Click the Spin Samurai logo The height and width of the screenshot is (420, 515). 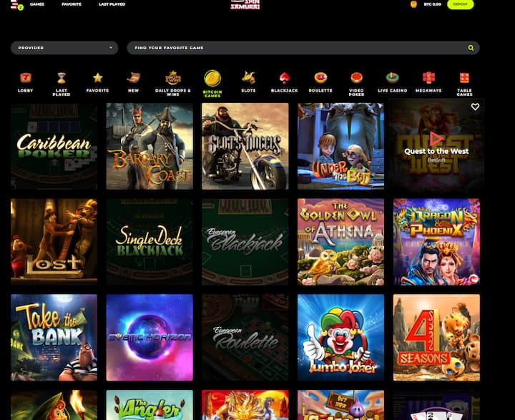(x=245, y=4)
